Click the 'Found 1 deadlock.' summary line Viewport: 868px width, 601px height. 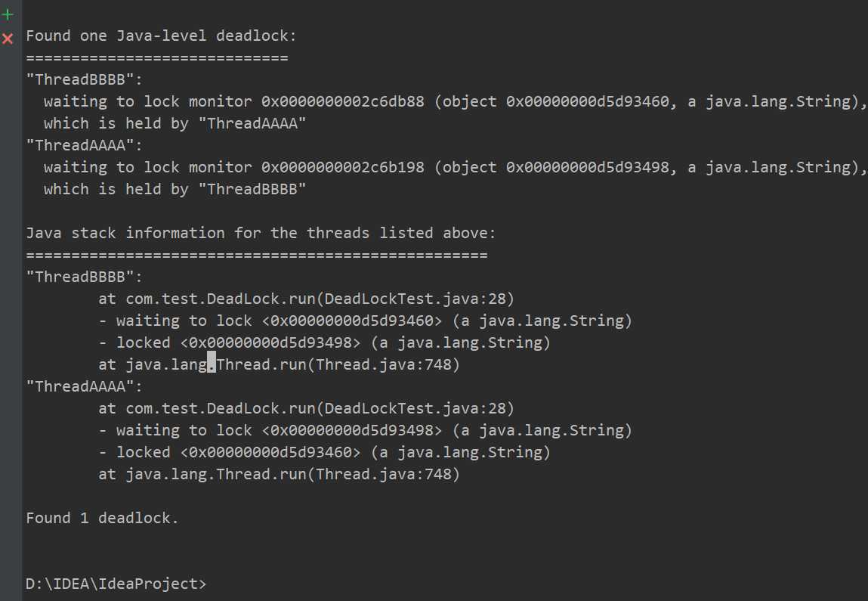pos(103,519)
